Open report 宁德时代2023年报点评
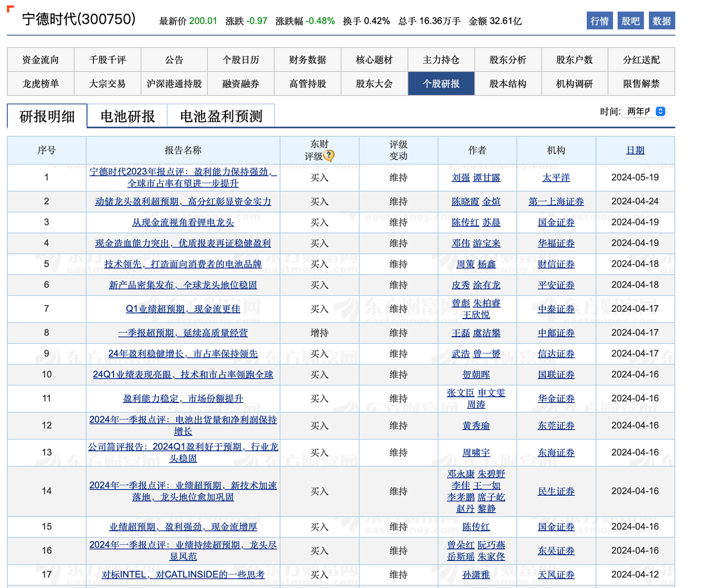The height and width of the screenshot is (588, 720). [x=183, y=177]
